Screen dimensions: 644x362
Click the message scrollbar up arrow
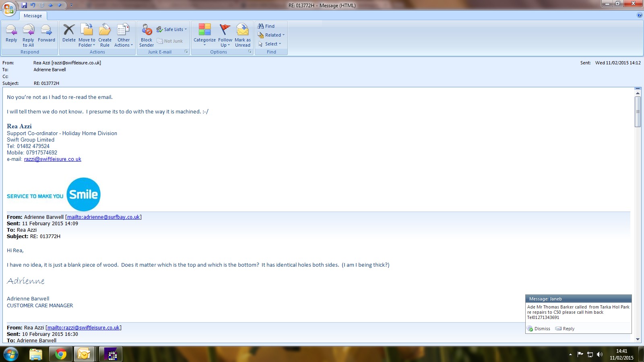[638, 93]
